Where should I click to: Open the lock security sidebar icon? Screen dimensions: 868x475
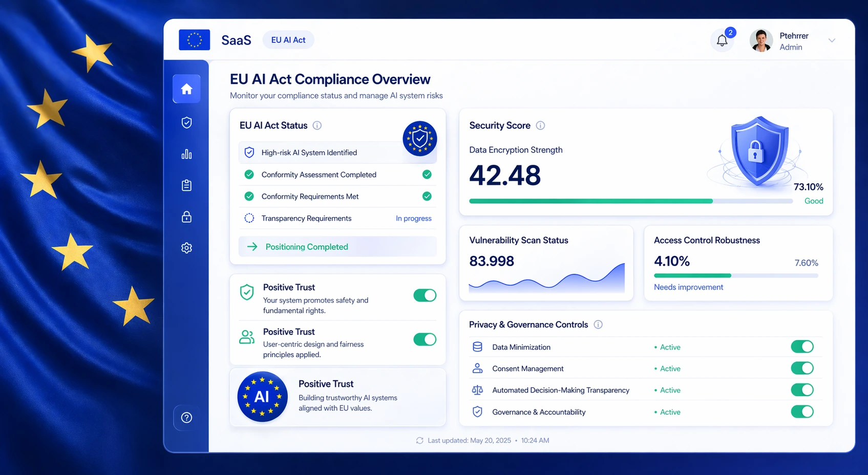click(186, 217)
